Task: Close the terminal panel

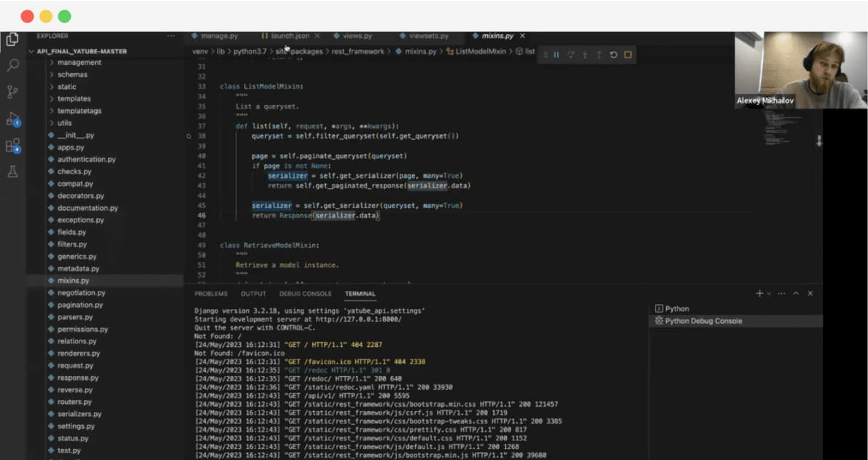Action: pyautogui.click(x=810, y=293)
